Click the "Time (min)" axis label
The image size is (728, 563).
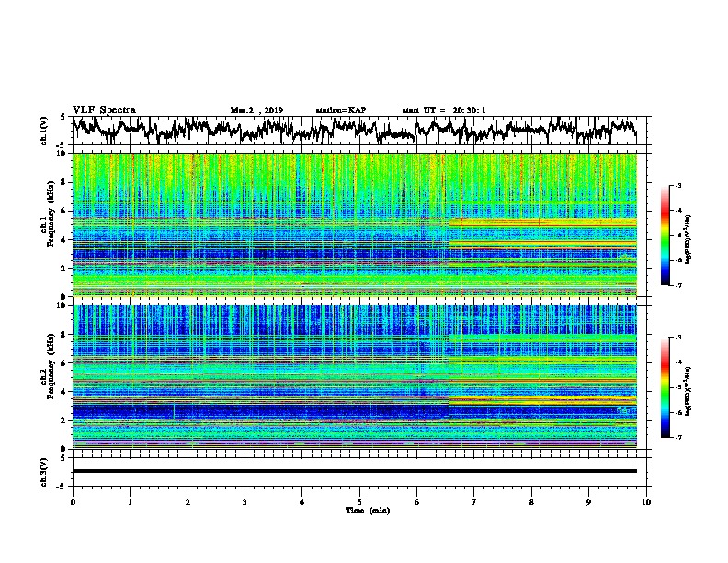click(368, 511)
